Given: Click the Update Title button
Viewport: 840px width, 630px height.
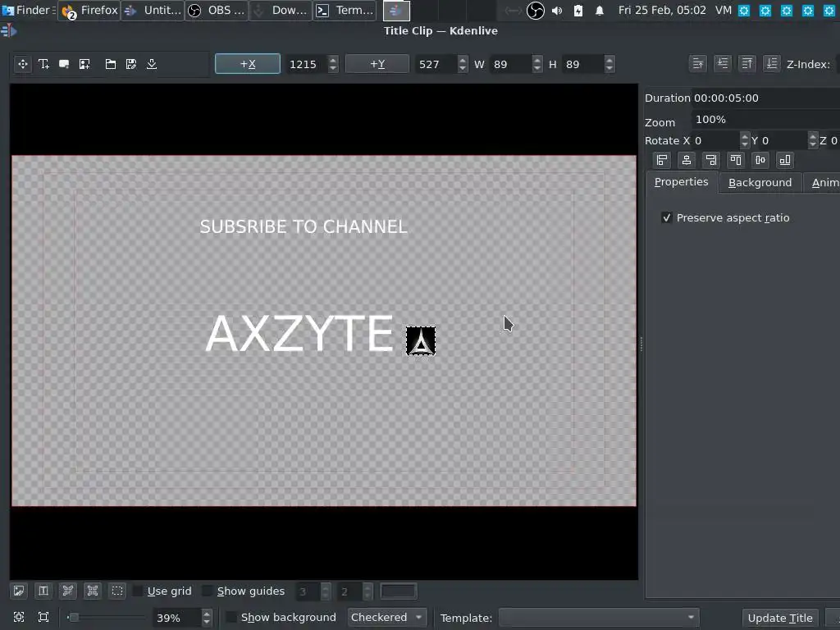Looking at the screenshot, I should [x=780, y=618].
